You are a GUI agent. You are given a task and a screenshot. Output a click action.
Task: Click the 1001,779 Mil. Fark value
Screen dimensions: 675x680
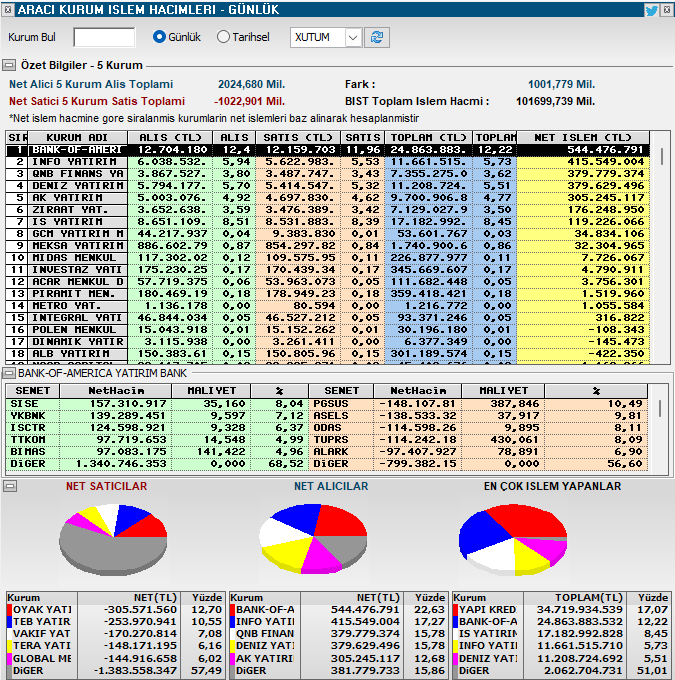[x=561, y=85]
